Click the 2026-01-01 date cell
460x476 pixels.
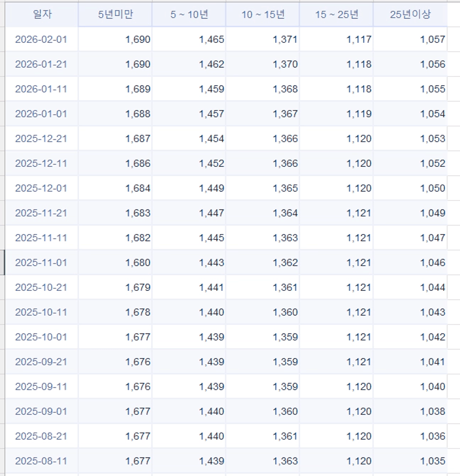point(41,114)
